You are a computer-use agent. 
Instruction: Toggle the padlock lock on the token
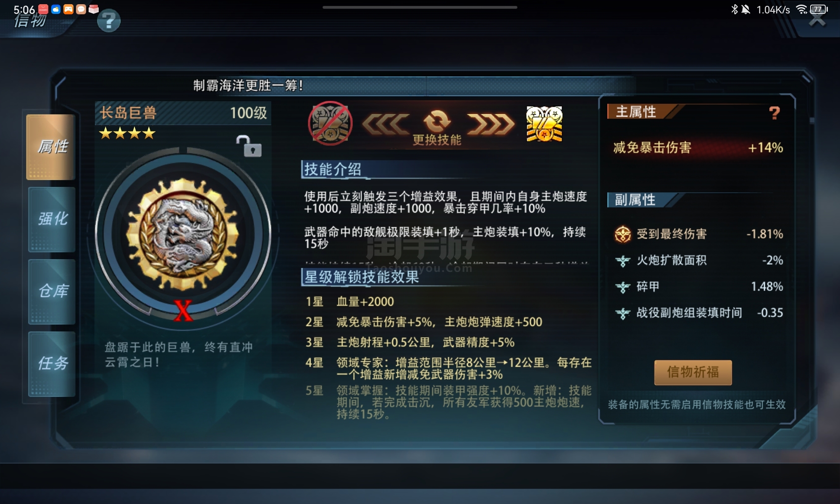[249, 146]
